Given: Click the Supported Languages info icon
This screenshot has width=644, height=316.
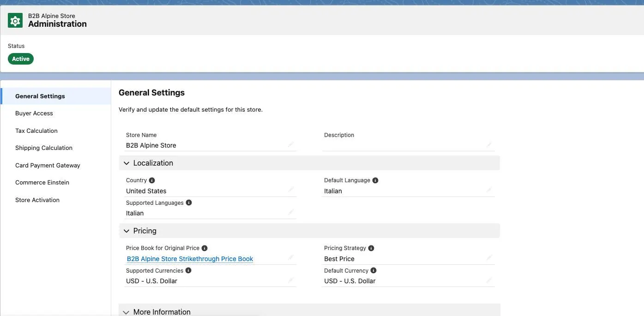Looking at the screenshot, I should pos(189,203).
